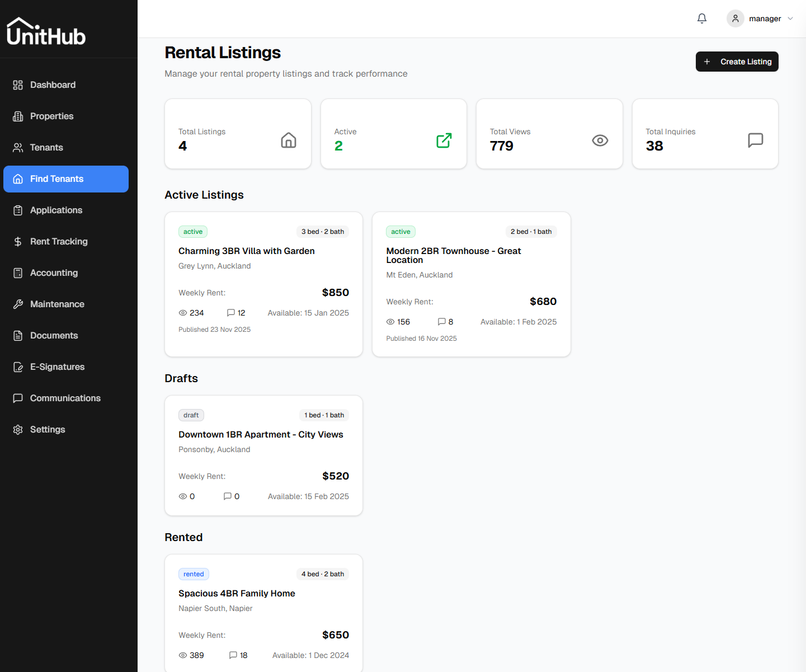Open the Charming 3BR Villa listing
The width and height of the screenshot is (806, 672).
pyautogui.click(x=246, y=251)
